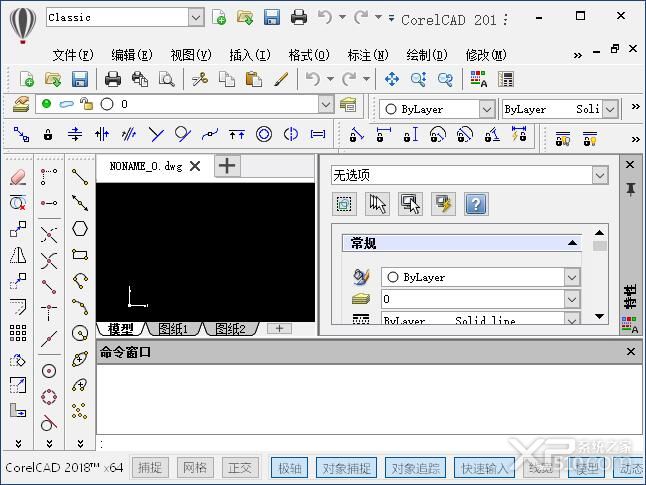
Task: Open the 无选项 selection dropdown
Action: pos(600,176)
